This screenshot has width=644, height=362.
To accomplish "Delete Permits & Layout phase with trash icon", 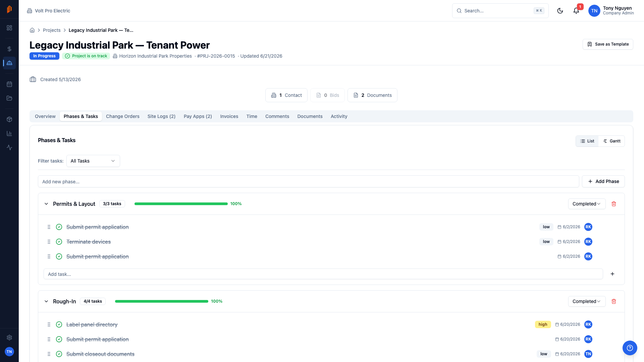I will coord(614,204).
